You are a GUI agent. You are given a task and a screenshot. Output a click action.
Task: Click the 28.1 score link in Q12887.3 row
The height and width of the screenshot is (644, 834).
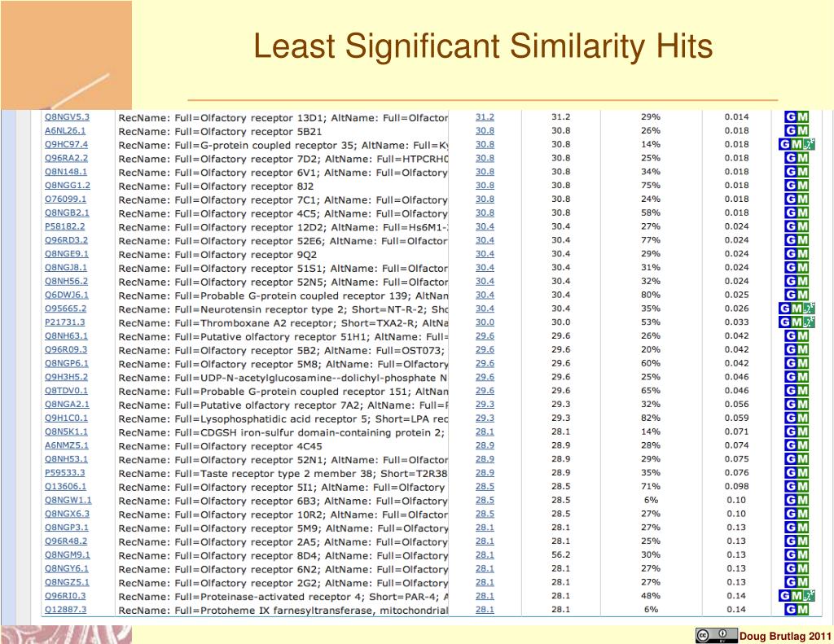(x=485, y=610)
